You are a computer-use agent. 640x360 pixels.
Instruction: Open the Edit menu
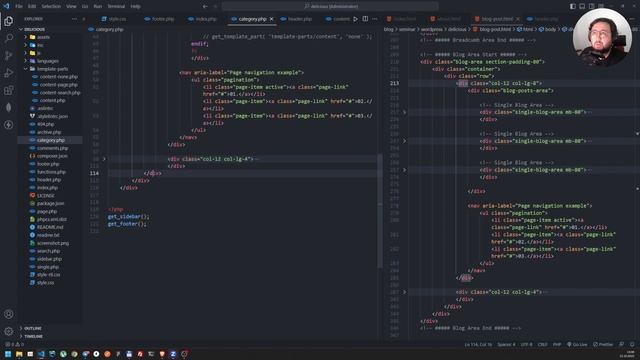click(32, 6)
